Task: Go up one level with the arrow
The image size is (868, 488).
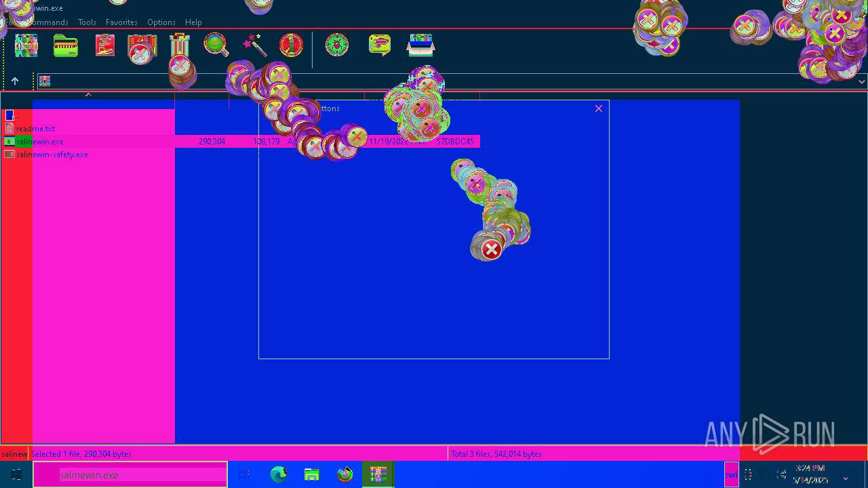Action: click(x=15, y=81)
